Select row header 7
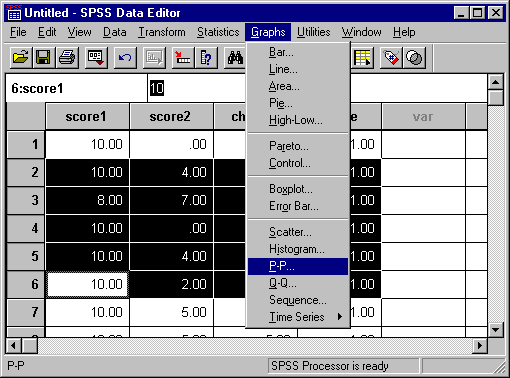The image size is (510, 378). pyautogui.click(x=26, y=312)
